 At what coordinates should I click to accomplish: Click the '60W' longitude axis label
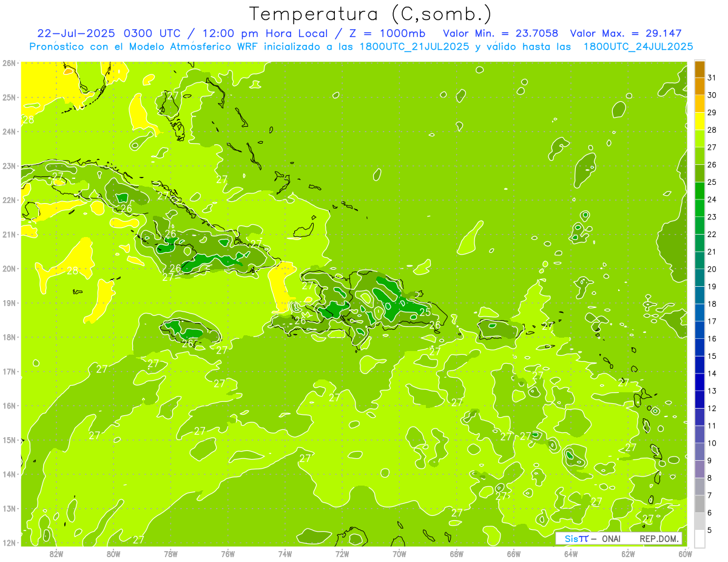tap(685, 553)
